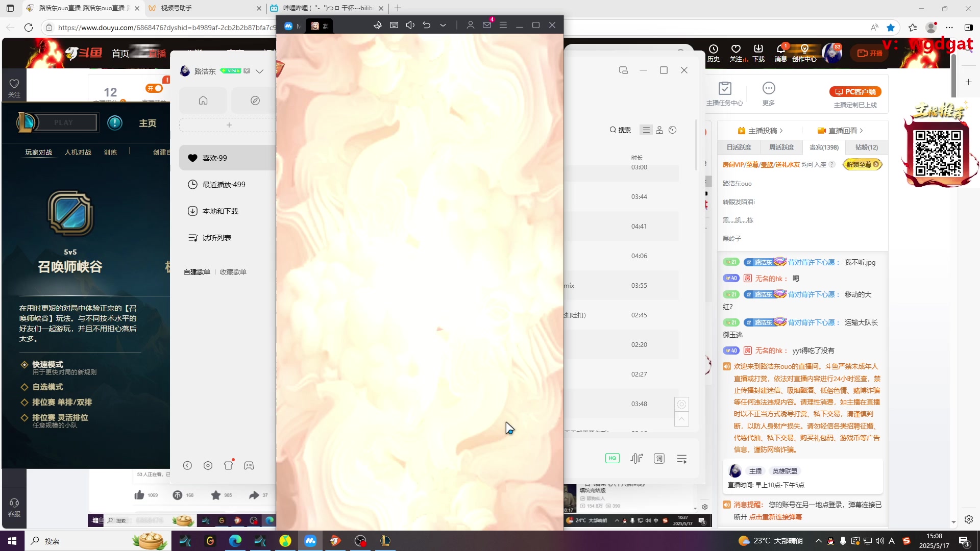
Task: Switch to 日活跃度 tab
Action: coord(739,147)
